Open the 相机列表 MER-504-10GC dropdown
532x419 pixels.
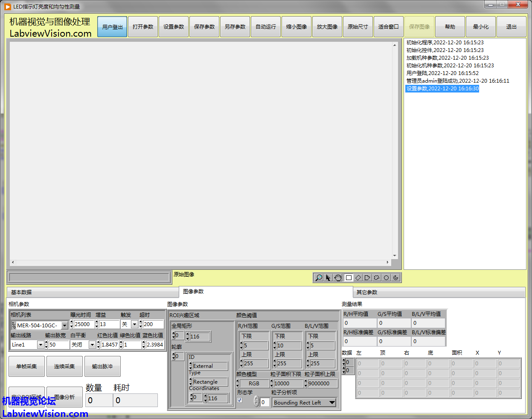tap(64, 326)
